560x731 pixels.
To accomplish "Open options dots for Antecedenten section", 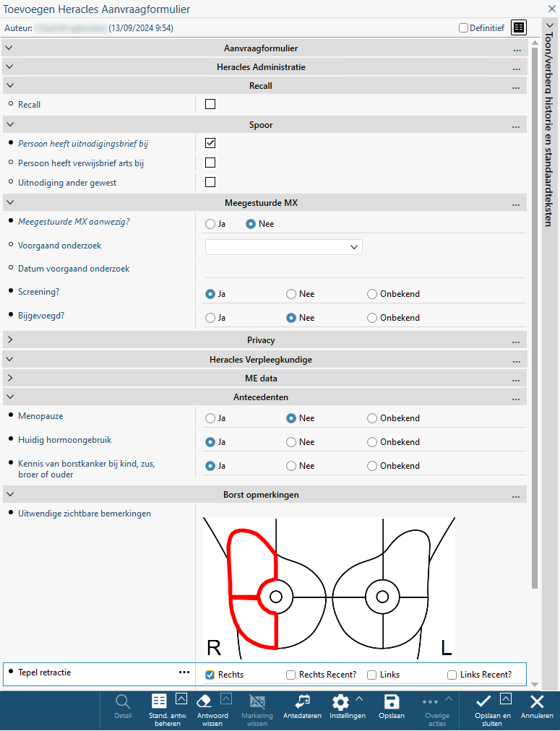I will [x=516, y=399].
